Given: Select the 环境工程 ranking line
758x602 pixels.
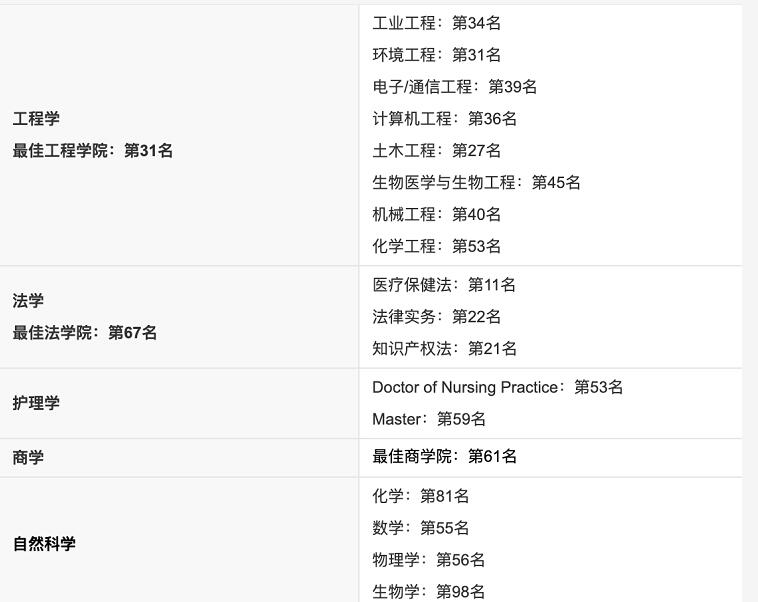Looking at the screenshot, I should click(x=436, y=55).
